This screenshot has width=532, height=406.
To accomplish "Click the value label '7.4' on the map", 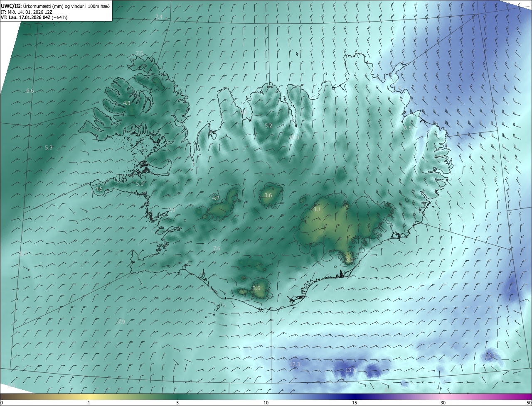I will [x=159, y=17].
